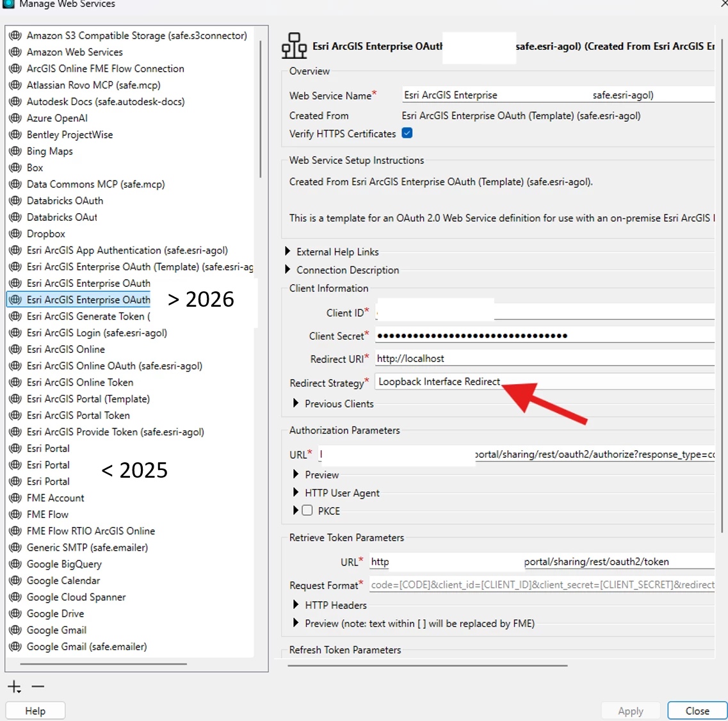
Task: Click the Help button
Action: (35, 711)
